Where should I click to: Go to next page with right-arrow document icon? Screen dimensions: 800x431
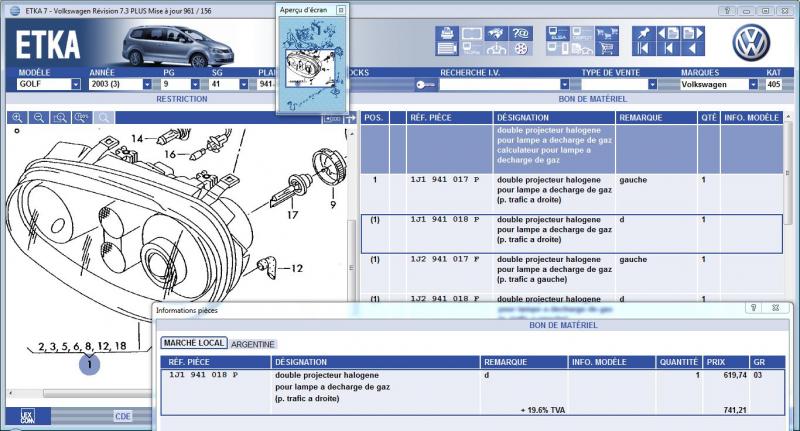click(x=693, y=33)
